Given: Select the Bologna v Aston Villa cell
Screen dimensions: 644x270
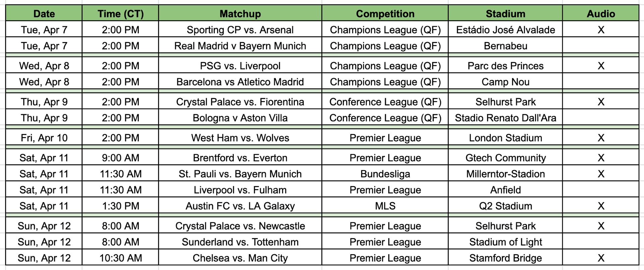Looking at the screenshot, I should click(240, 118).
